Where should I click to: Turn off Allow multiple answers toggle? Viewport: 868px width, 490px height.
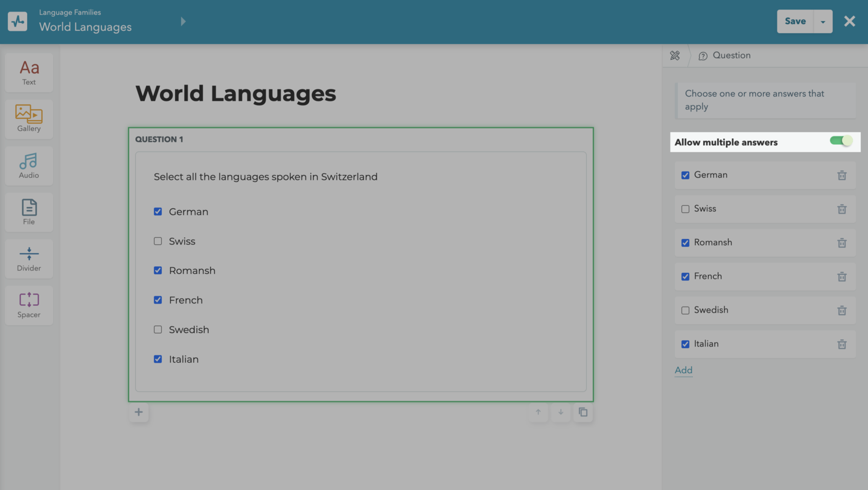point(841,141)
